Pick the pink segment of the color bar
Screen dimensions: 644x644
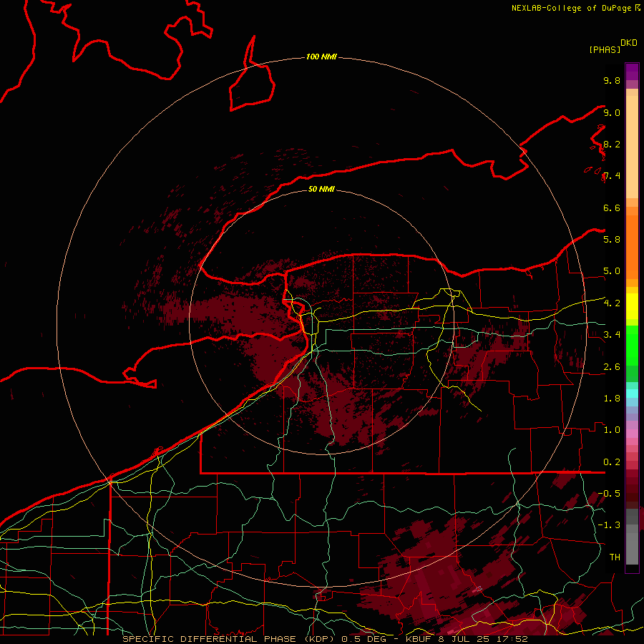coord(632,434)
